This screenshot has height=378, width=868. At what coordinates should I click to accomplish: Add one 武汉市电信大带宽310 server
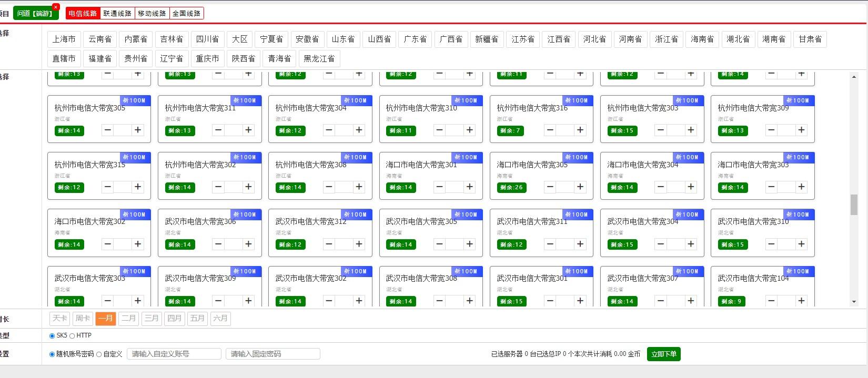pyautogui.click(x=801, y=244)
